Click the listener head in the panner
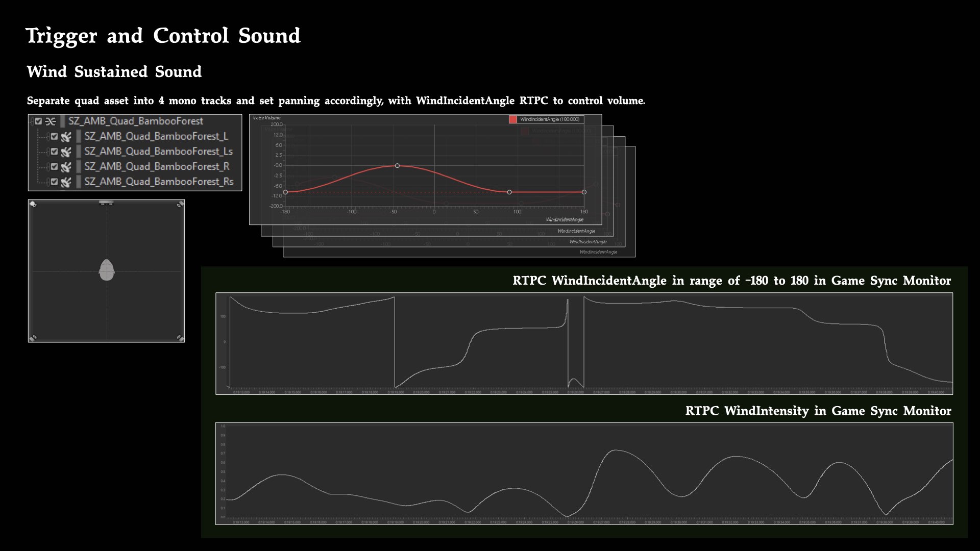 (x=107, y=270)
